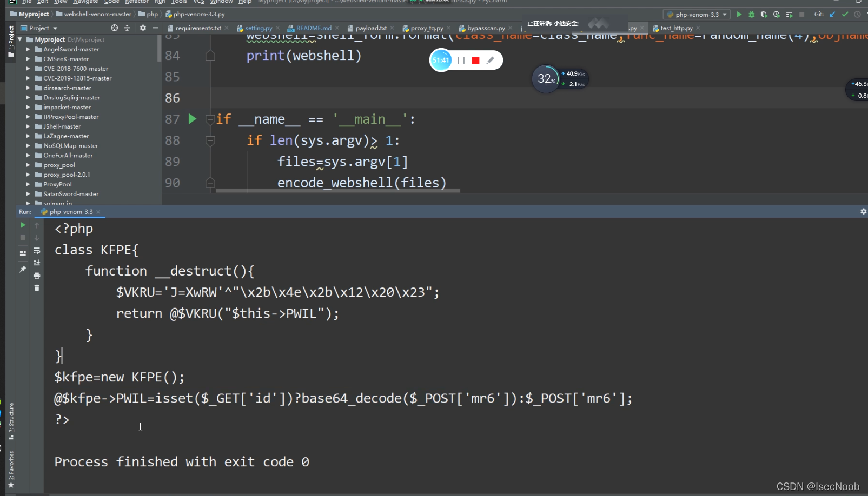
Task: Rerun program in Run panel
Action: coord(23,225)
